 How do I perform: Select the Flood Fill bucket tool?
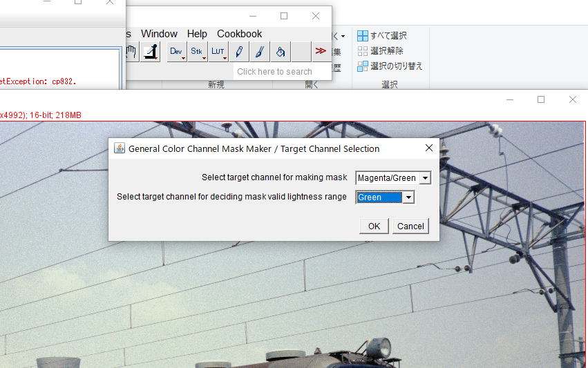tap(280, 51)
